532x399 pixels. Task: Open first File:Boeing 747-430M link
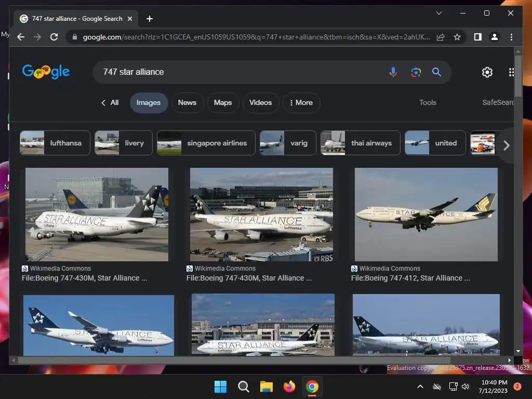click(85, 278)
